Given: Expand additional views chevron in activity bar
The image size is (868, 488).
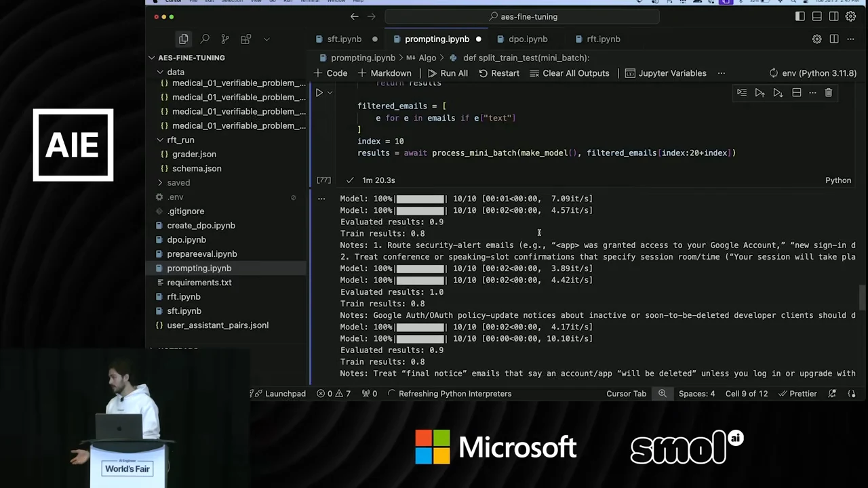Looking at the screenshot, I should (266, 39).
